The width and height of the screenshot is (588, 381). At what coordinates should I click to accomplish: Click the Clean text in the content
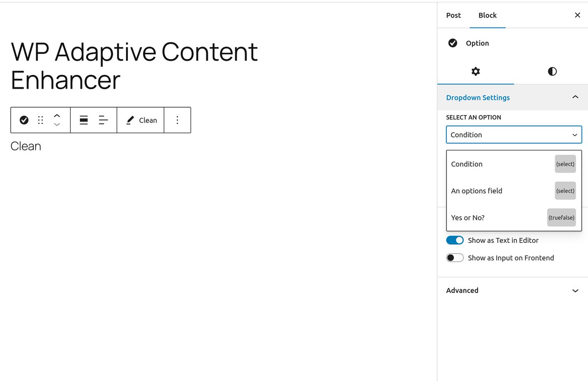[26, 146]
